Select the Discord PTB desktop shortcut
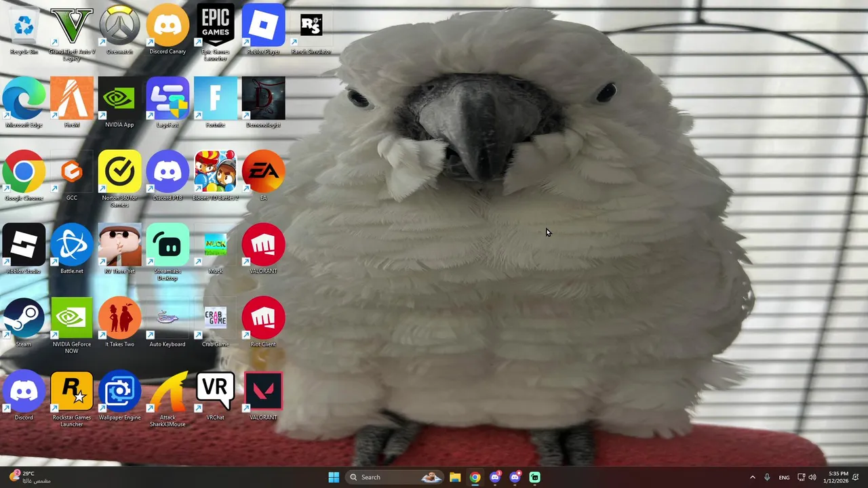The width and height of the screenshot is (868, 488). point(167,177)
